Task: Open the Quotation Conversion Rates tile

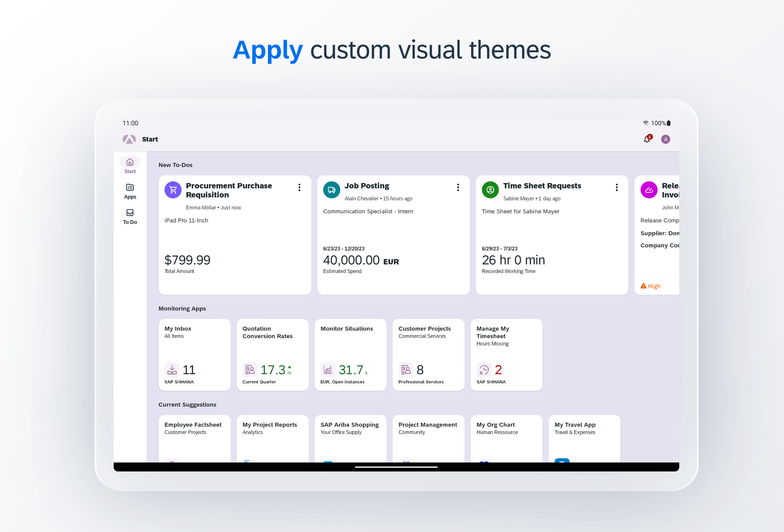Action: (272, 355)
